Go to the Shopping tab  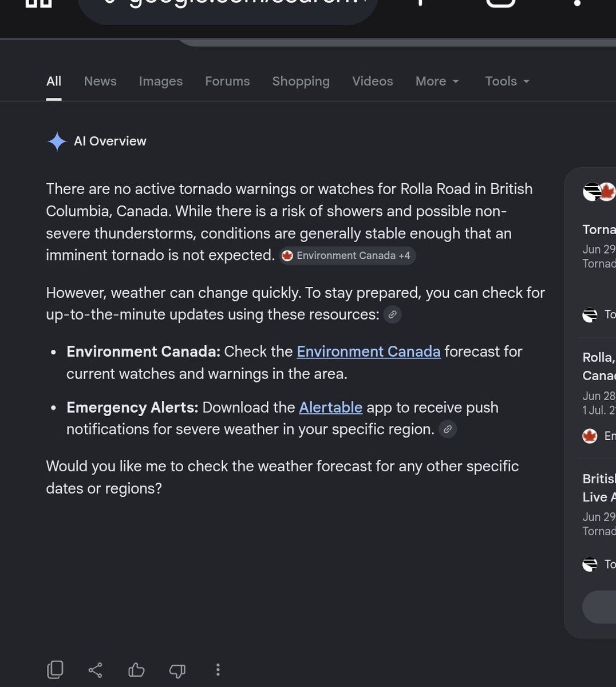[x=301, y=81]
